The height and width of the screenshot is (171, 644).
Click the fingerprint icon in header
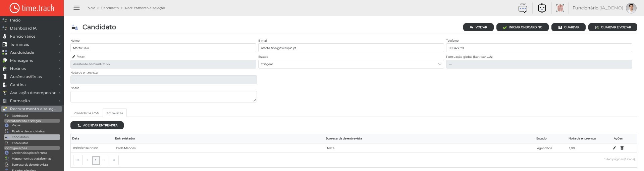click(560, 8)
